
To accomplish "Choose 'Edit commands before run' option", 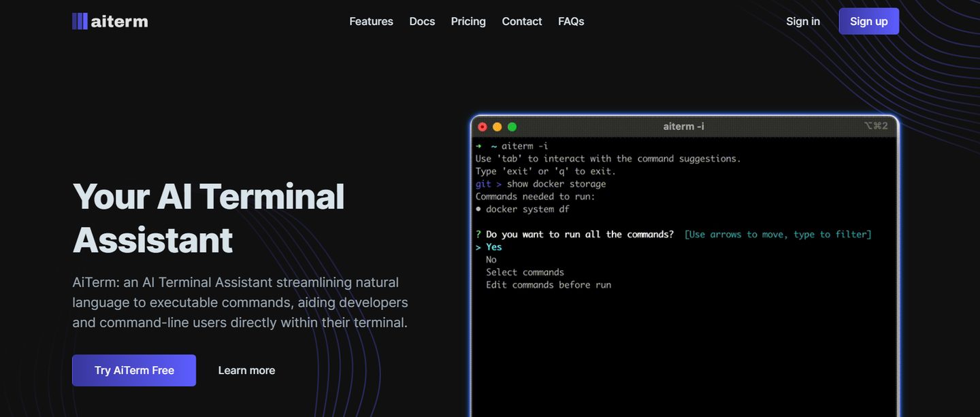I will 549,285.
